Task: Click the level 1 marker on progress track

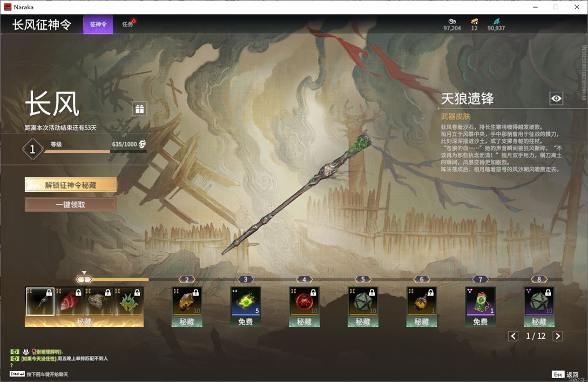Action: 84,279
